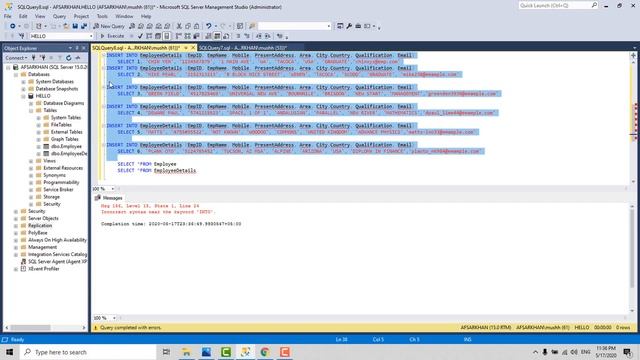The height and width of the screenshot is (360, 640).
Task: Toggle pin on SQLQuery8.sql tab
Action: point(186,48)
